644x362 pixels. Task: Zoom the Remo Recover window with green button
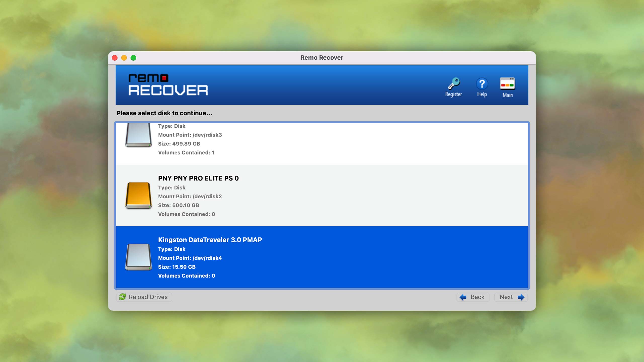coord(133,58)
